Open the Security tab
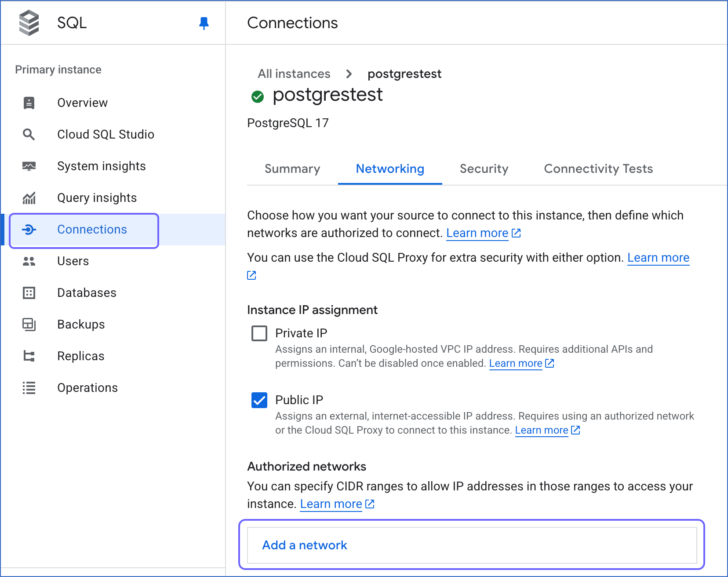This screenshot has width=728, height=577. 484,169
